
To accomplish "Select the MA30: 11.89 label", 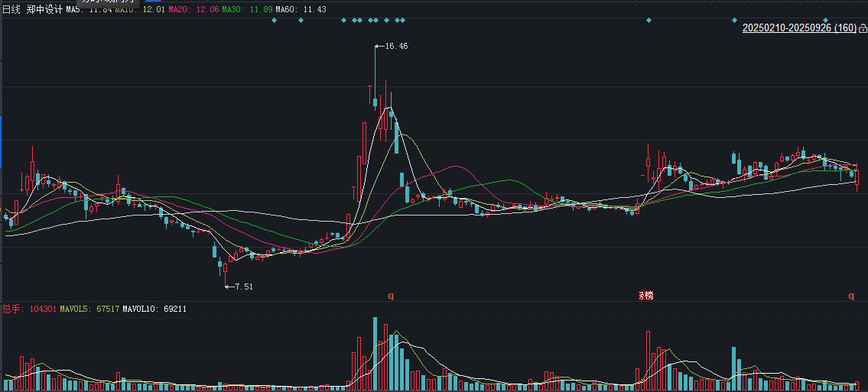I will coord(247,9).
